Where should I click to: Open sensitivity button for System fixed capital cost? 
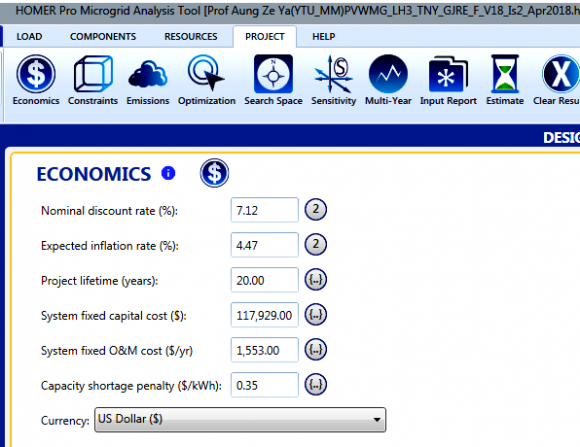click(316, 315)
